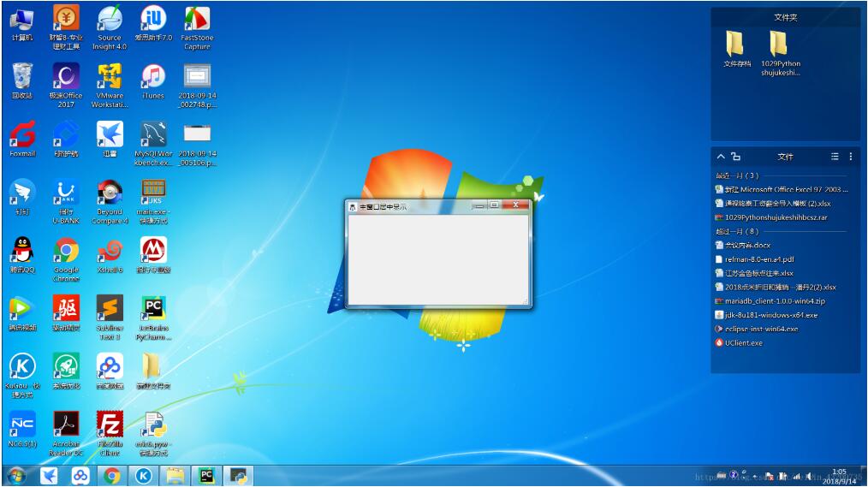Switch list view in 文件 panel header

point(835,157)
